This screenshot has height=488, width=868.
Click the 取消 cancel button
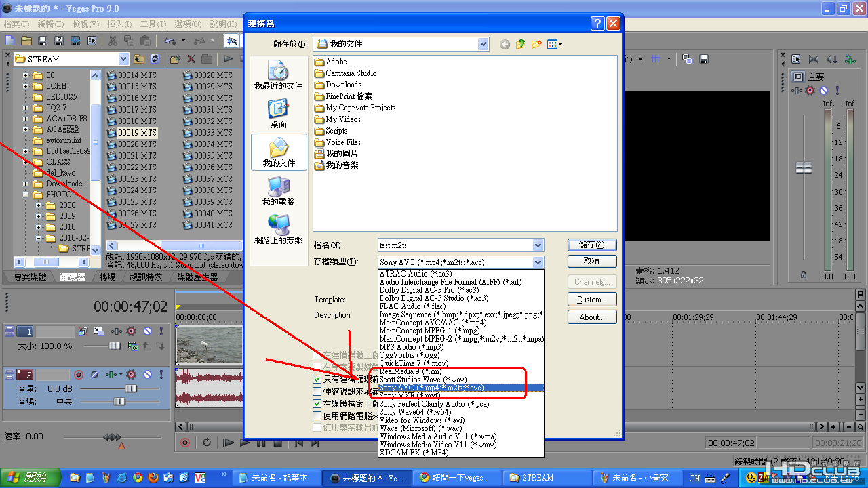(592, 261)
